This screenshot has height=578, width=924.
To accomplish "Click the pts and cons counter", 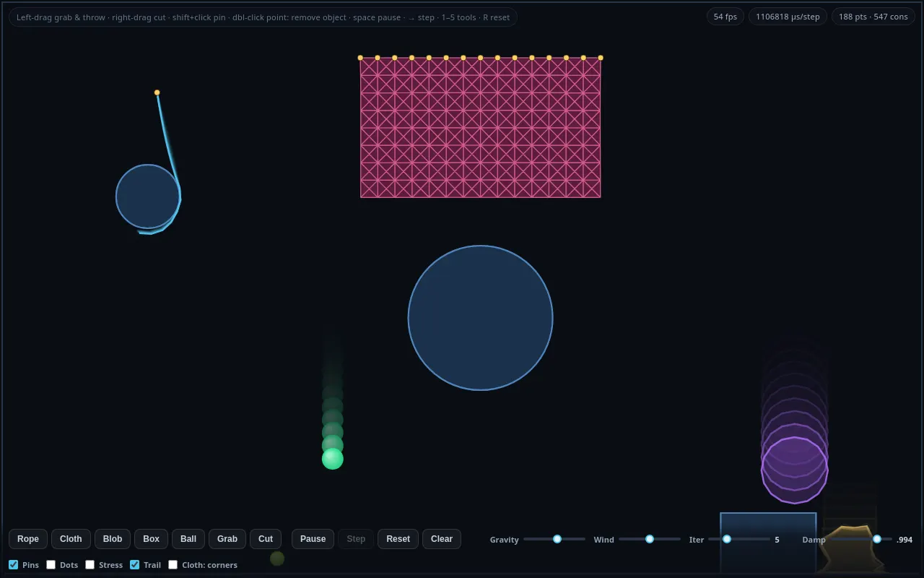I will click(873, 17).
